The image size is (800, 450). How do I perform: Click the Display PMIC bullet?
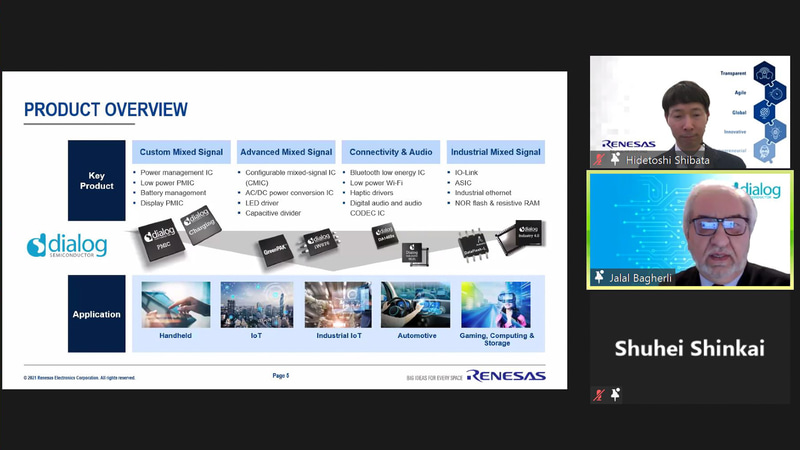pos(162,203)
